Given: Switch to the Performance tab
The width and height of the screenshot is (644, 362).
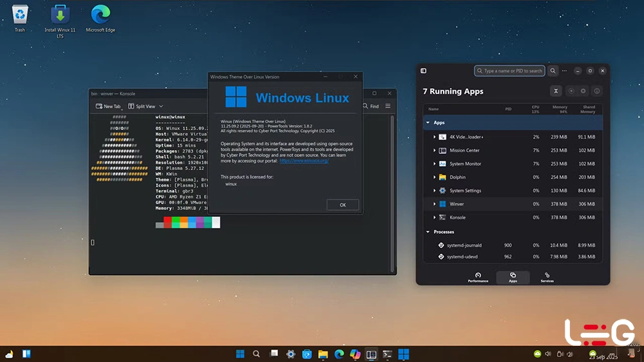Looking at the screenshot, I should tap(478, 277).
